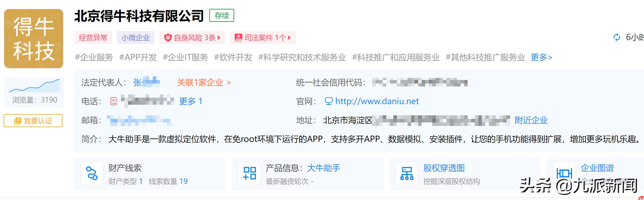
Task: Click the 财产线索 route icon
Action: pos(92,173)
